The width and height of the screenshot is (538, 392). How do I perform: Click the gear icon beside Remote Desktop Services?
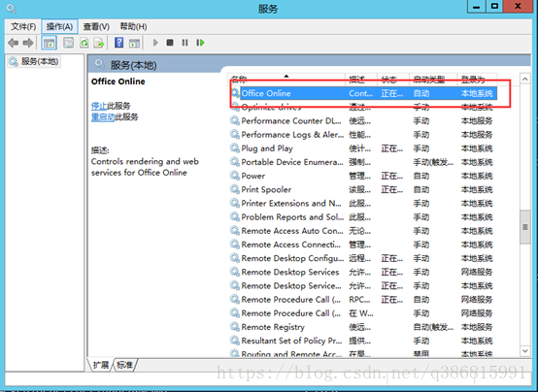coord(235,272)
